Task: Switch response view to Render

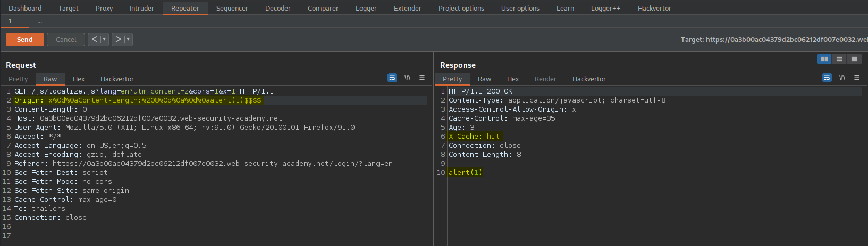Action: pyautogui.click(x=545, y=79)
